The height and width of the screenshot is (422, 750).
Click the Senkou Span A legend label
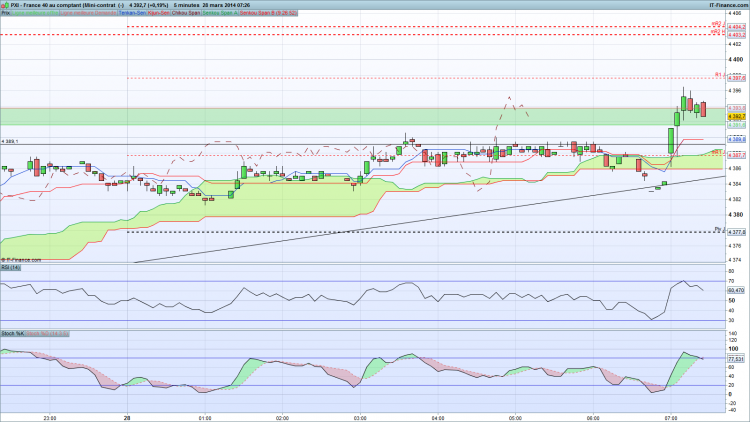click(220, 13)
